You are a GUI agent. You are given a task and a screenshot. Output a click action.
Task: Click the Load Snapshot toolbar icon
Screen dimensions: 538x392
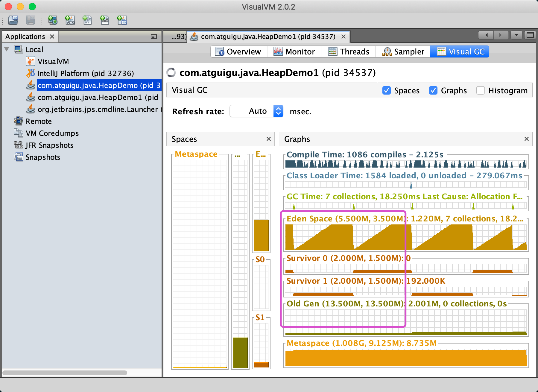click(x=13, y=20)
